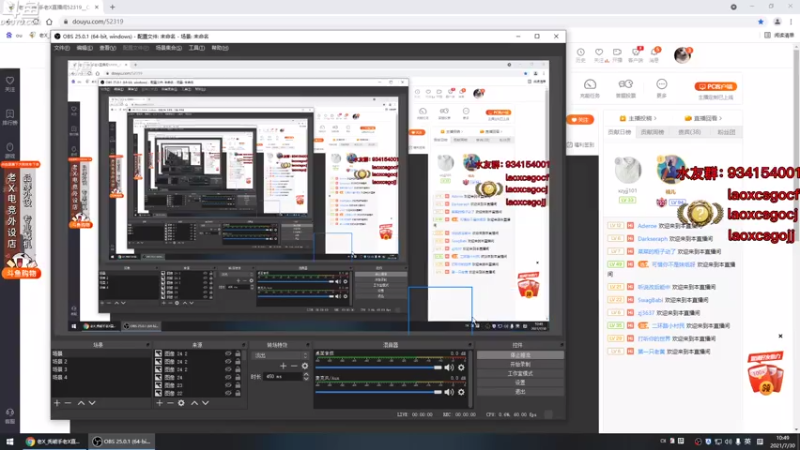The width and height of the screenshot is (800, 450).
Task: Open OBS Scene Collection menu
Action: [169, 48]
